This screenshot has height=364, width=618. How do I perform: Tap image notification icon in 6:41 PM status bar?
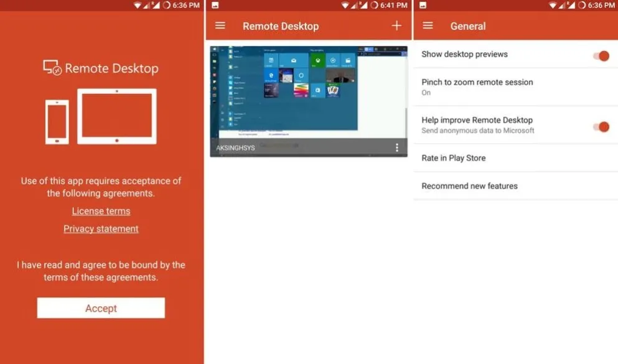215,5
